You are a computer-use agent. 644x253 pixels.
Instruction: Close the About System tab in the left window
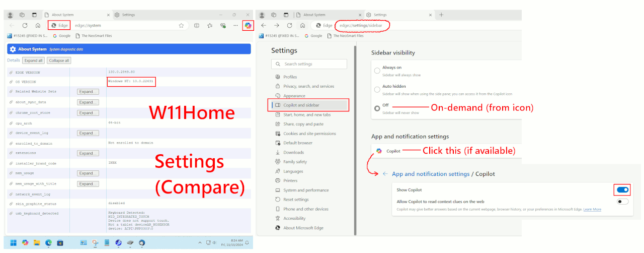click(x=108, y=15)
